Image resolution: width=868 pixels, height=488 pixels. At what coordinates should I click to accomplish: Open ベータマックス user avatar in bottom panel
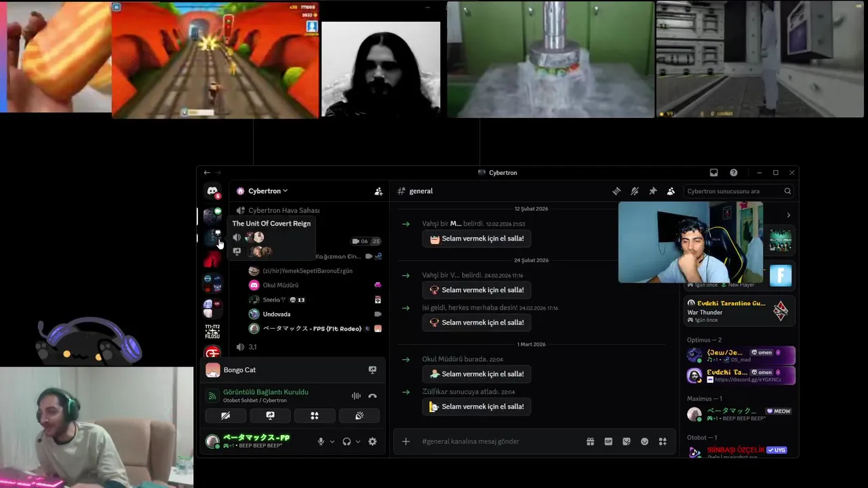tap(212, 441)
